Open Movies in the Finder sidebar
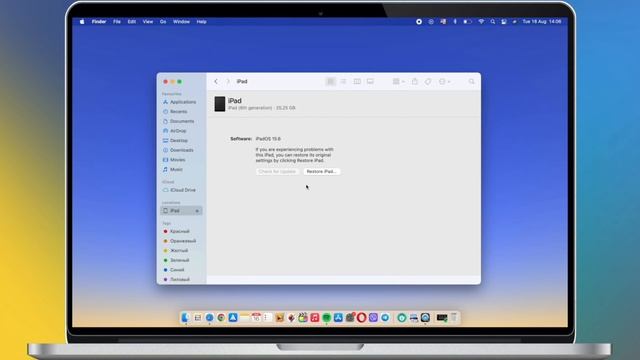The image size is (640, 360). [x=174, y=160]
